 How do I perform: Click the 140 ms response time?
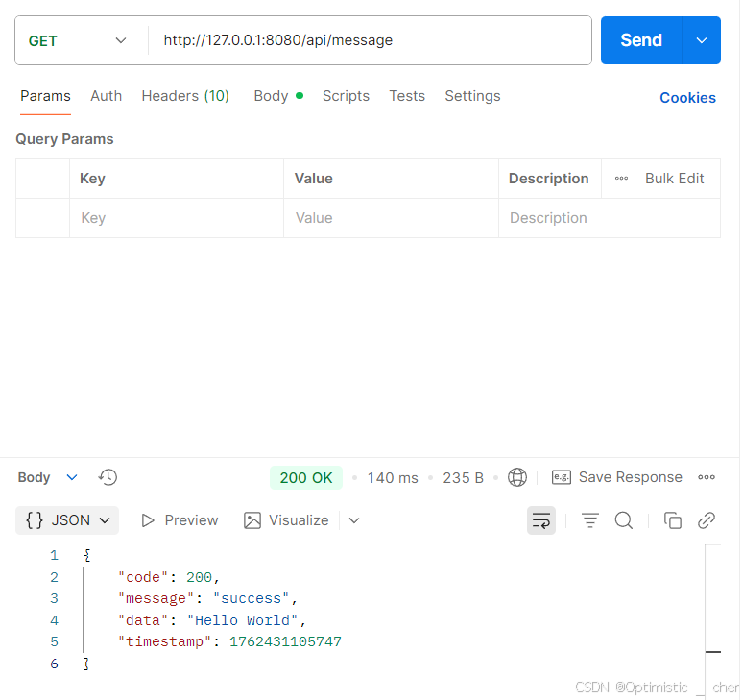coord(393,478)
